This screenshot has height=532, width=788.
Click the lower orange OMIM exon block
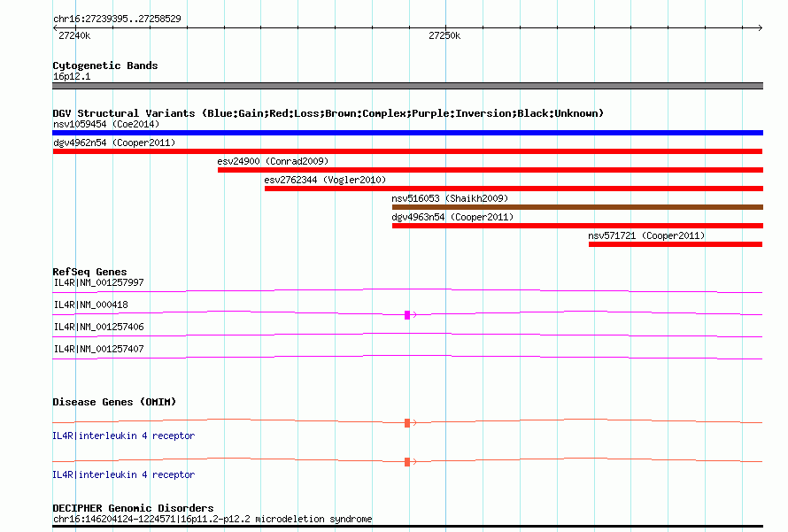(x=407, y=462)
